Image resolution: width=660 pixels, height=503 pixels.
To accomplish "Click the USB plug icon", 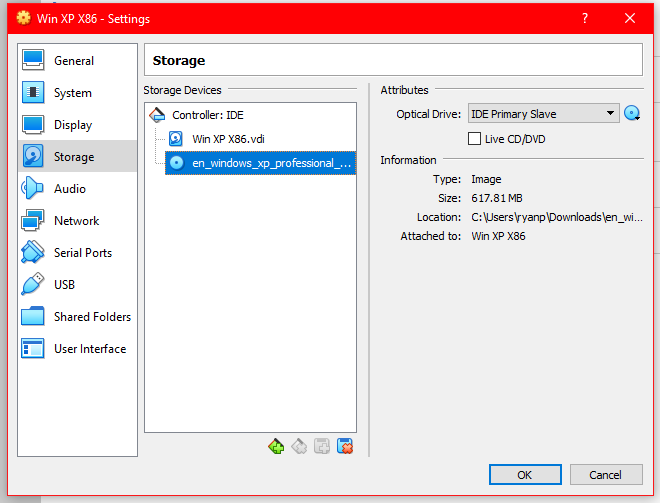I will [32, 284].
